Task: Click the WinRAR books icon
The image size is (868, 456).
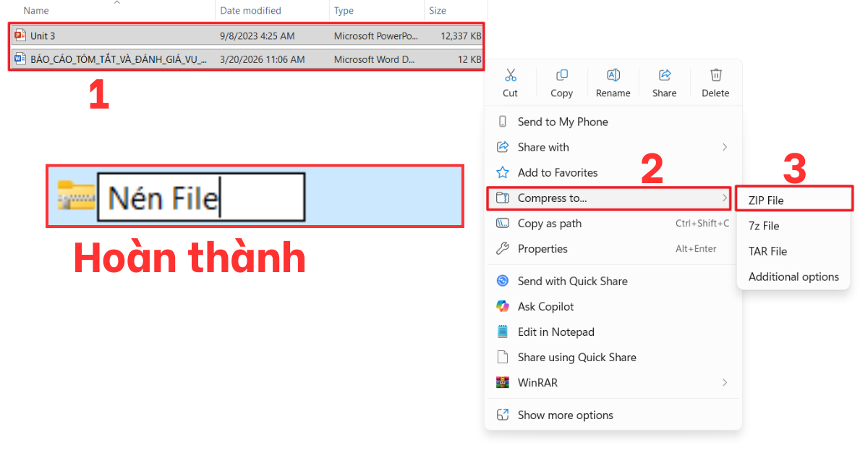Action: [x=503, y=382]
